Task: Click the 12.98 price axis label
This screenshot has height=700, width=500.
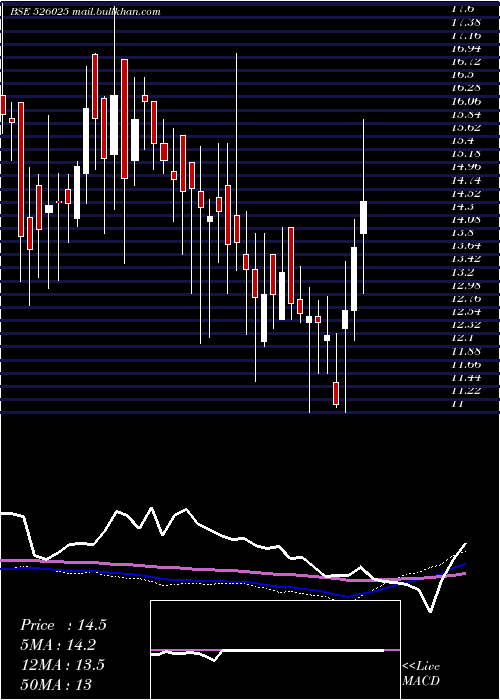Action: 466,285
